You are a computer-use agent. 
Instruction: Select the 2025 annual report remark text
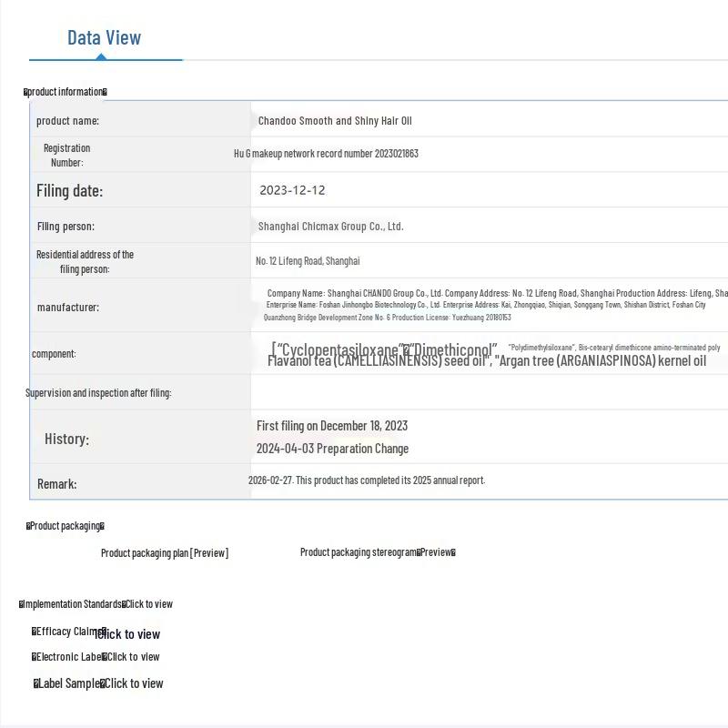click(x=367, y=480)
